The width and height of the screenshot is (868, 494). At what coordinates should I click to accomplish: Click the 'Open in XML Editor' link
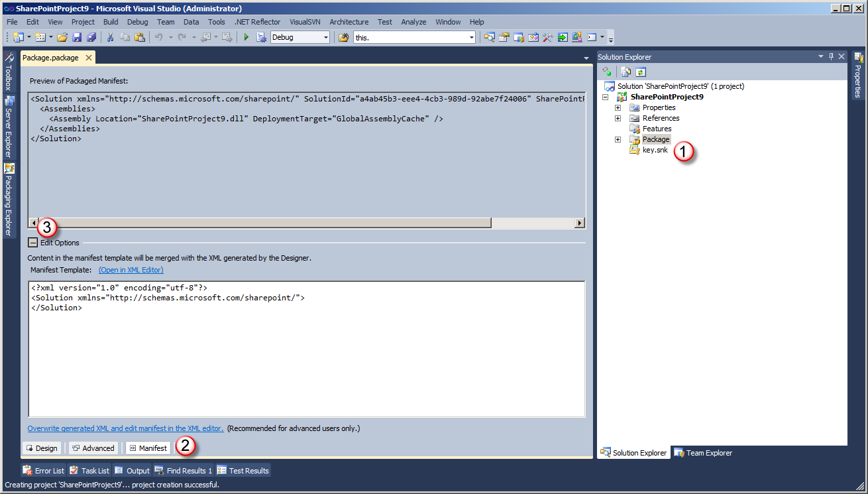(x=131, y=270)
